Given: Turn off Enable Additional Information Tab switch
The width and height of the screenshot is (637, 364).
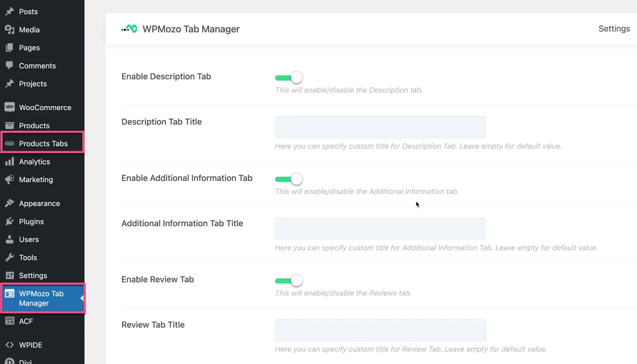Looking at the screenshot, I should pyautogui.click(x=289, y=179).
